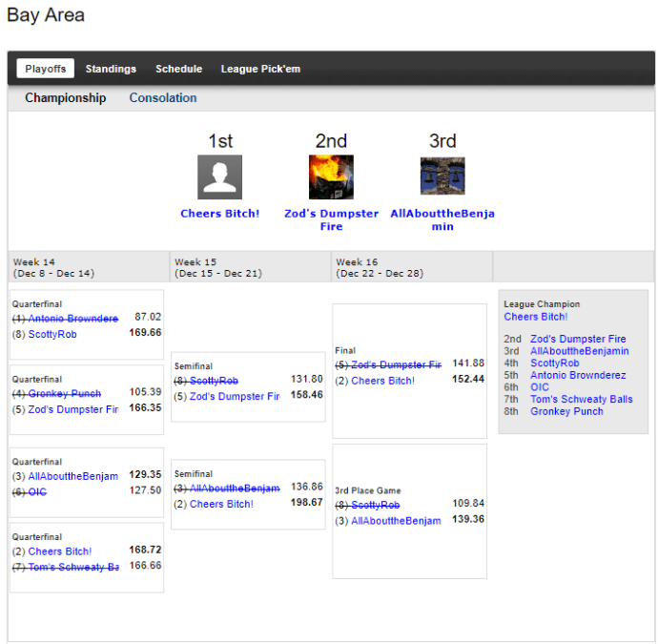Click Cheers Bitch! in the Final matchup
This screenshot has height=644, width=658.
(382, 381)
